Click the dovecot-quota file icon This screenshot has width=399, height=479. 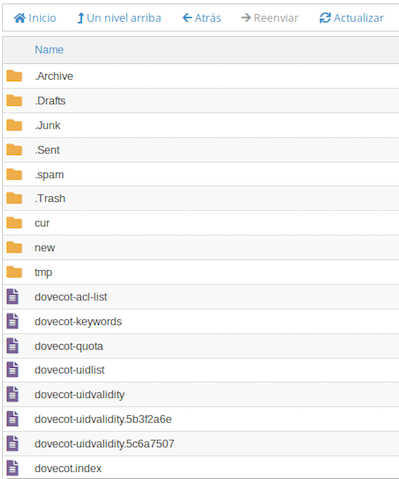(x=13, y=346)
